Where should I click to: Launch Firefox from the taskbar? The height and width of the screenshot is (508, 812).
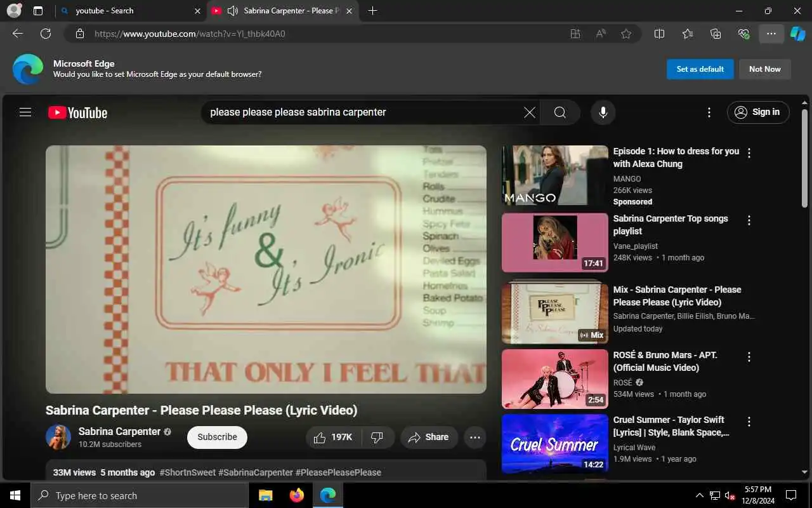pyautogui.click(x=296, y=495)
